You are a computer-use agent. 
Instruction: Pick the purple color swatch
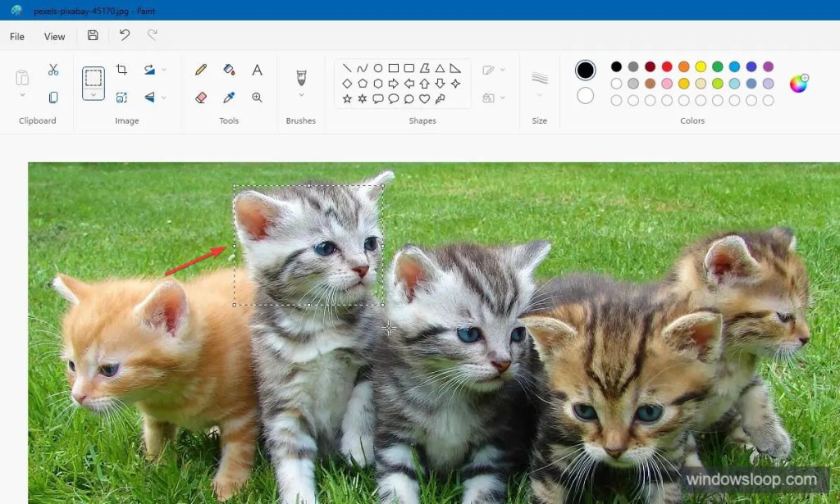[x=768, y=66]
